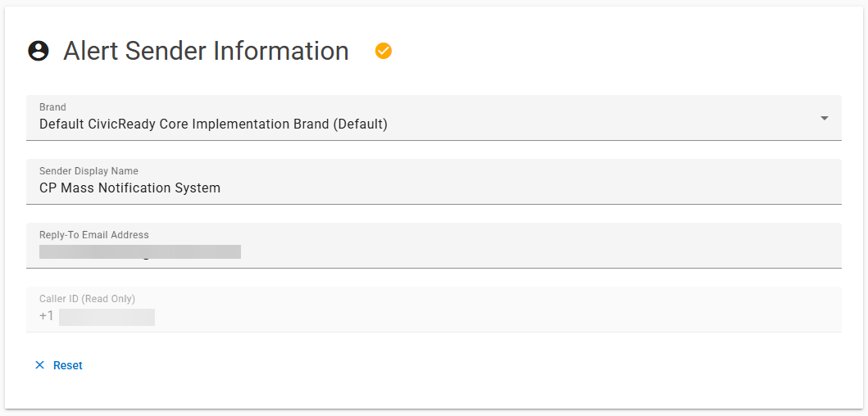Click the Alert Sender Information heading
This screenshot has width=868, height=416.
[x=206, y=51]
